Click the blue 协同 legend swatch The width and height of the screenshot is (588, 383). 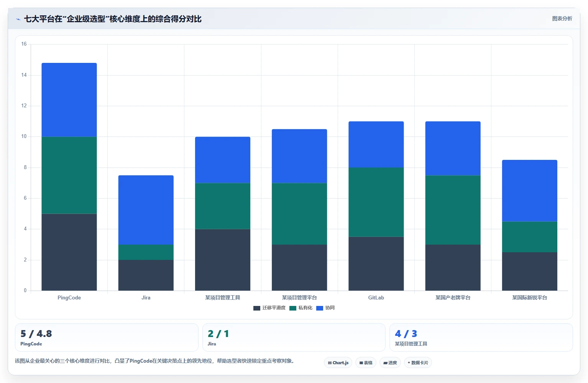click(x=320, y=308)
